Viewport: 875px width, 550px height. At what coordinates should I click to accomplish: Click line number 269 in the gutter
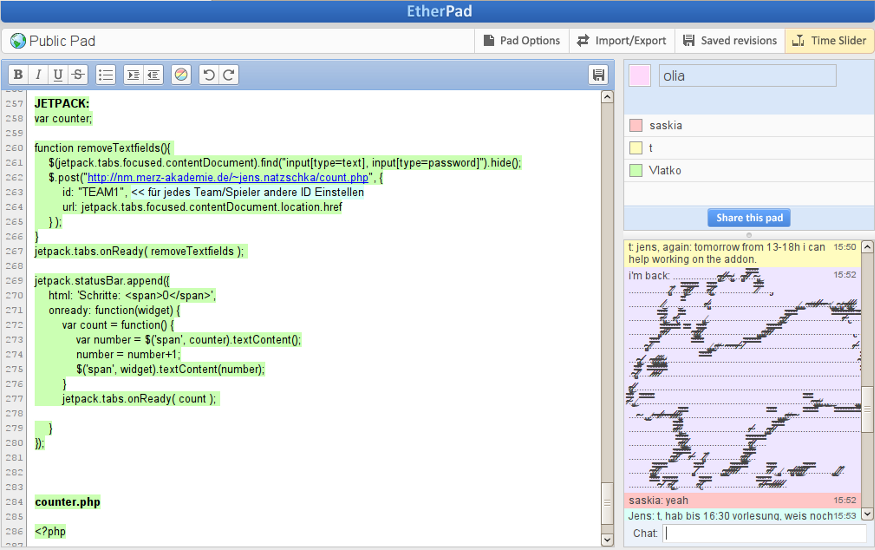click(x=15, y=281)
